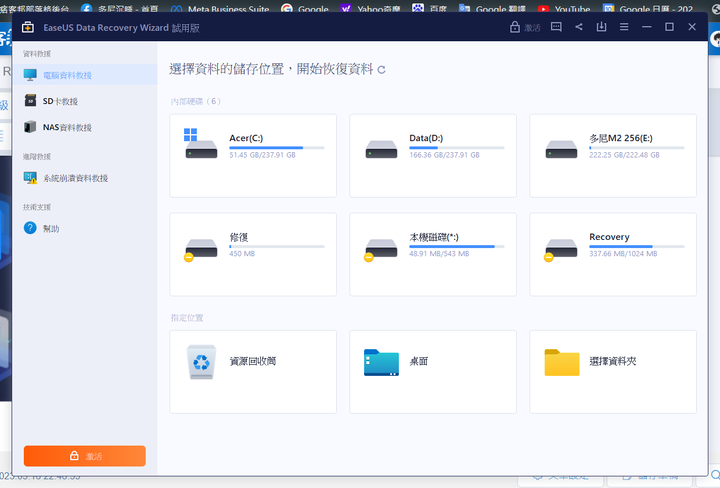Click the EaseUS first-aid kit logo icon
This screenshot has height=488, width=720.
point(28,28)
